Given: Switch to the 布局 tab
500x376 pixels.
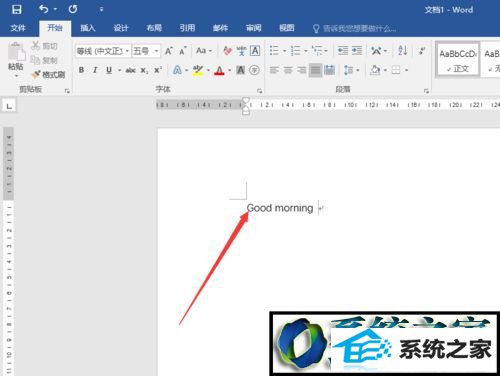Looking at the screenshot, I should (154, 28).
